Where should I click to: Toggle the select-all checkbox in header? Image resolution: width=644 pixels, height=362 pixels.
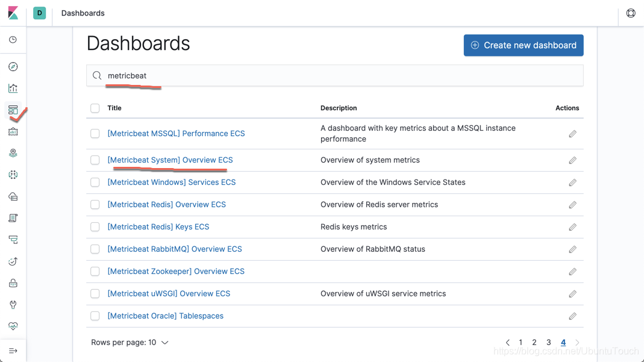coord(95,108)
